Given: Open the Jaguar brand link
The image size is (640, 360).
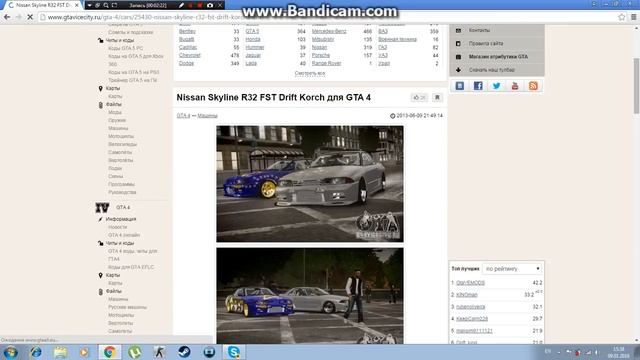Looking at the screenshot, I should click(x=253, y=56).
